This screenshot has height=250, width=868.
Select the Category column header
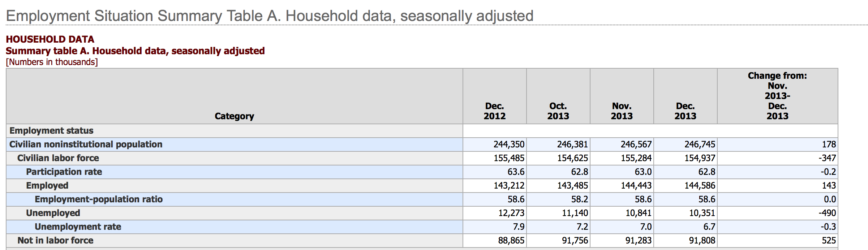(234, 116)
